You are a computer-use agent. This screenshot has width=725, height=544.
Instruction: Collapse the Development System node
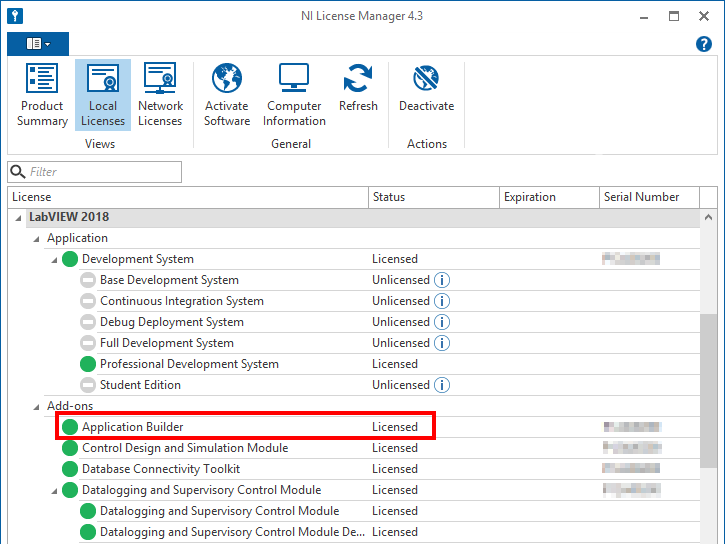point(54,260)
